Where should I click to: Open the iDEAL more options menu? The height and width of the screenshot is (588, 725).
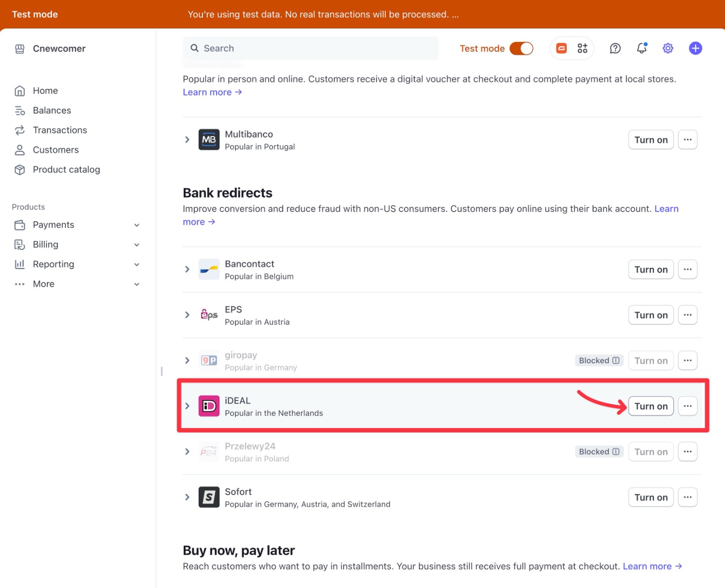tap(687, 406)
